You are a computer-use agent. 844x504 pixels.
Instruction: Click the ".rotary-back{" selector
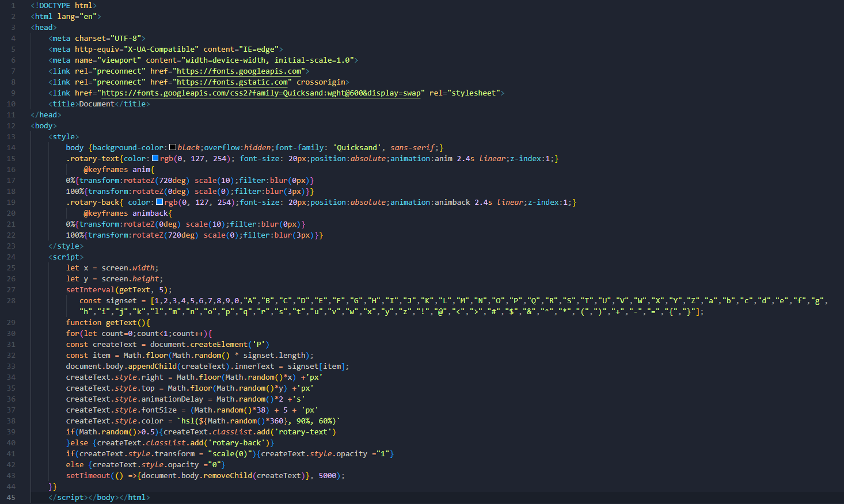95,203
